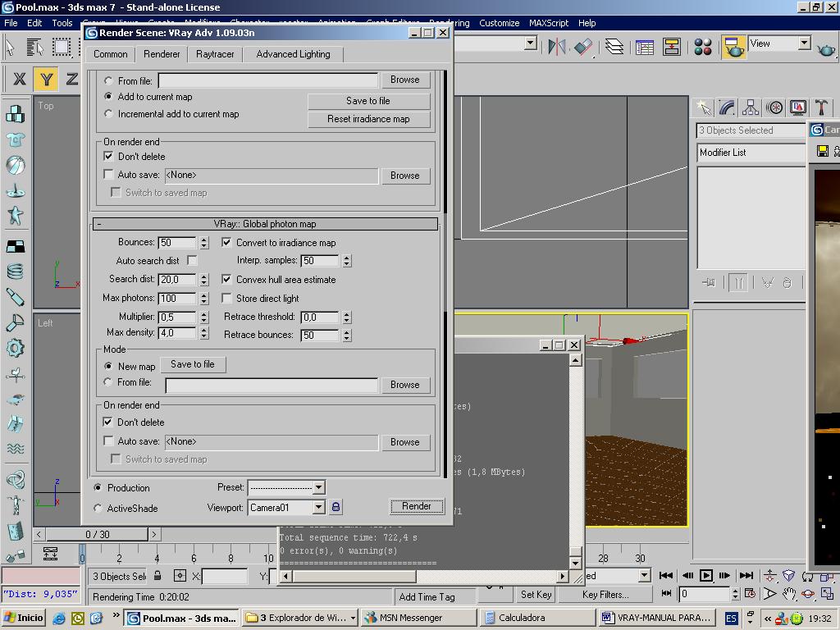Open the Preset dropdown
Screen dimensions: 840x630
(319, 487)
